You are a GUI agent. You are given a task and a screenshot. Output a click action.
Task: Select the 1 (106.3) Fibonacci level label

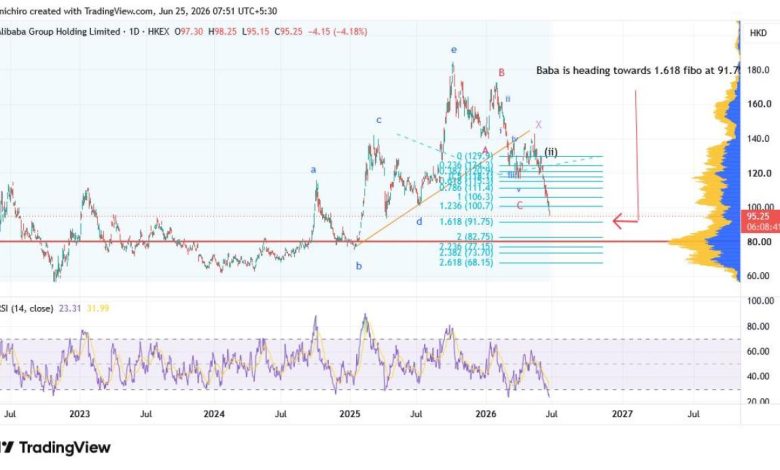(x=475, y=197)
